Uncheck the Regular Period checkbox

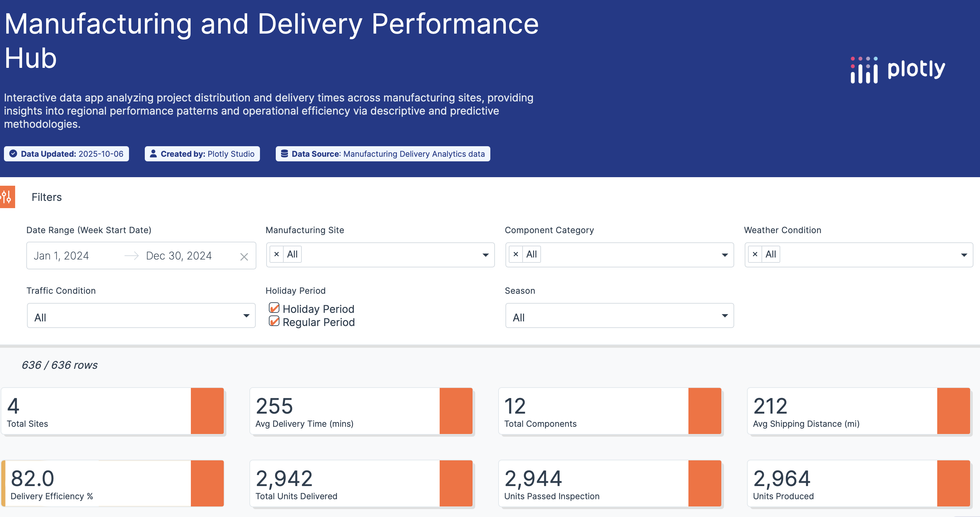[274, 321]
